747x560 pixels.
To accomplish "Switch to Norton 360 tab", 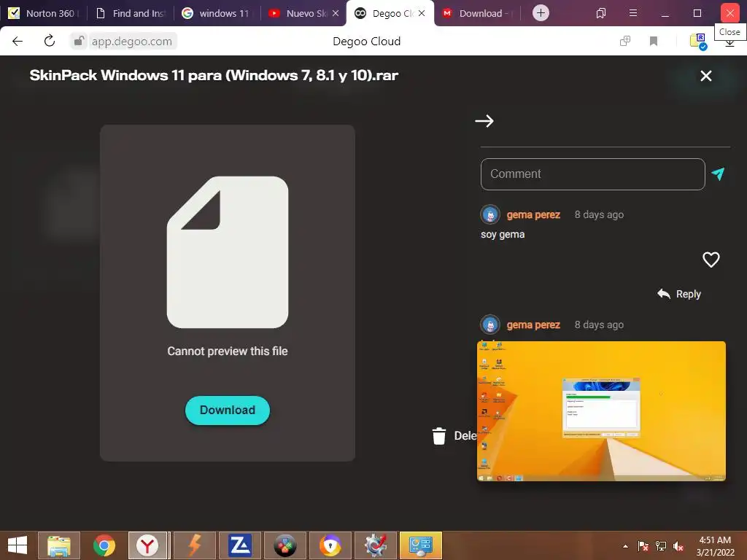I will coord(43,13).
